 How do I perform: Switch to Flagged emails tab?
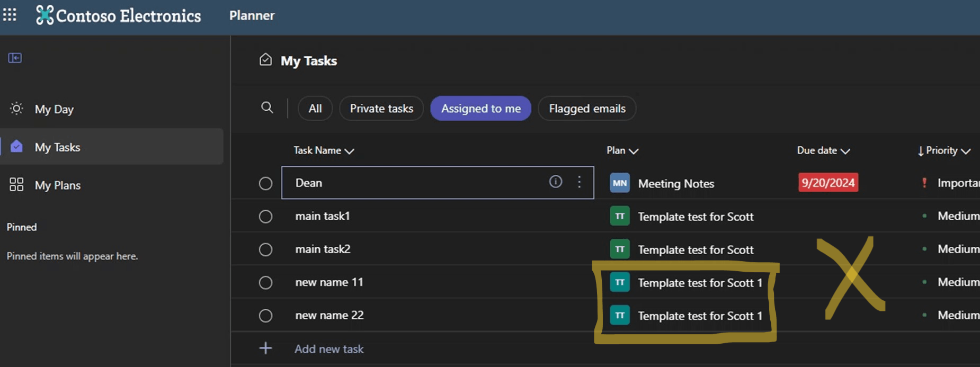[x=587, y=108]
